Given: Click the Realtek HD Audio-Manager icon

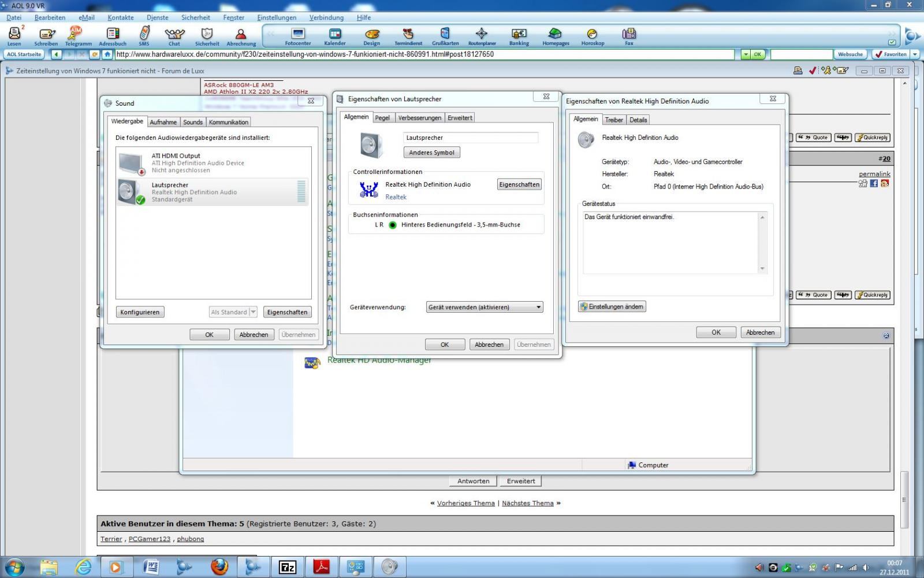Looking at the screenshot, I should [x=312, y=362].
